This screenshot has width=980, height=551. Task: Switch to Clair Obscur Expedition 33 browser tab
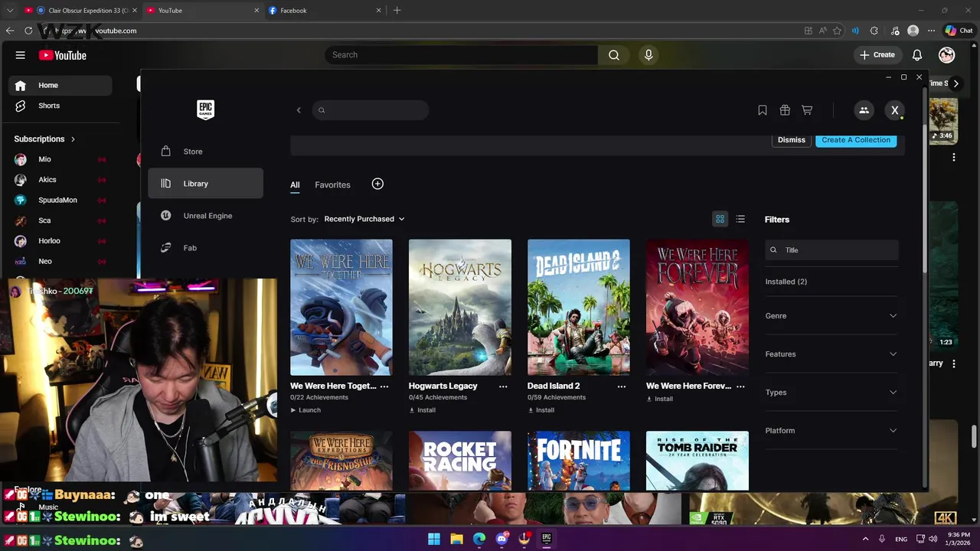(81, 11)
